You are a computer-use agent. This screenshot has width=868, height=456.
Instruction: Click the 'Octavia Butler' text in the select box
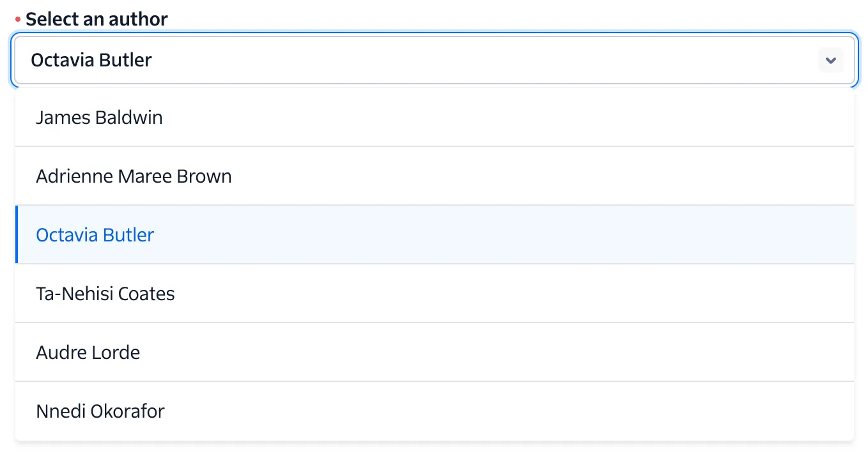coord(91,61)
